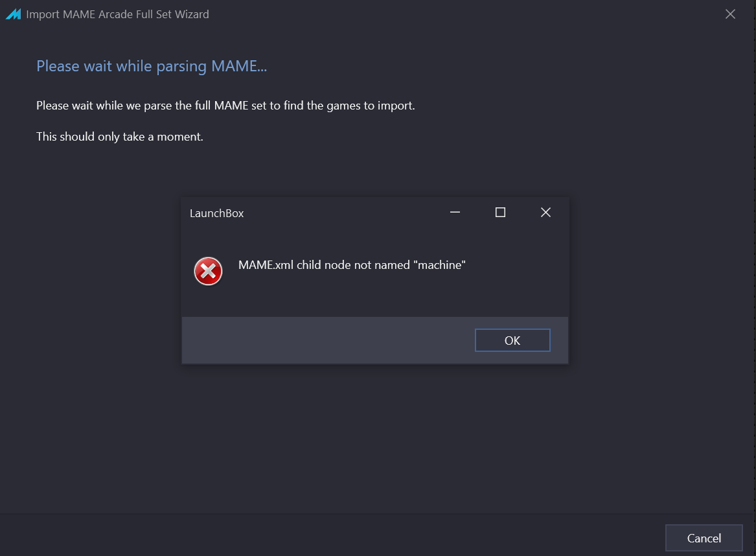Screen dimensions: 756x556
Task: Click the 'Please wait while parsing MAME...' heading
Action: [152, 66]
